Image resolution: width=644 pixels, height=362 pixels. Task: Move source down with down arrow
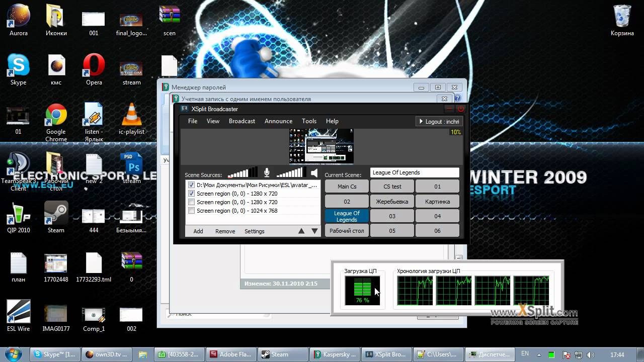(x=314, y=231)
